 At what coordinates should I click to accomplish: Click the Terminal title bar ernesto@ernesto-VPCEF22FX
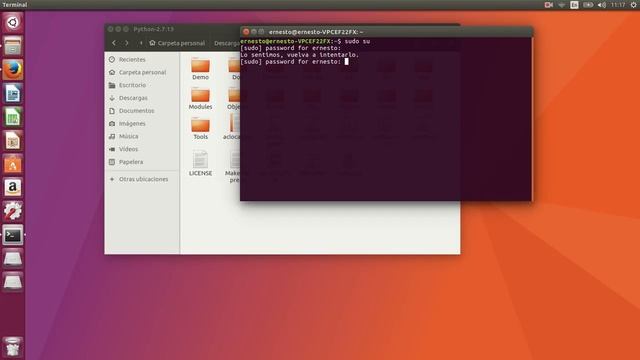[316, 32]
